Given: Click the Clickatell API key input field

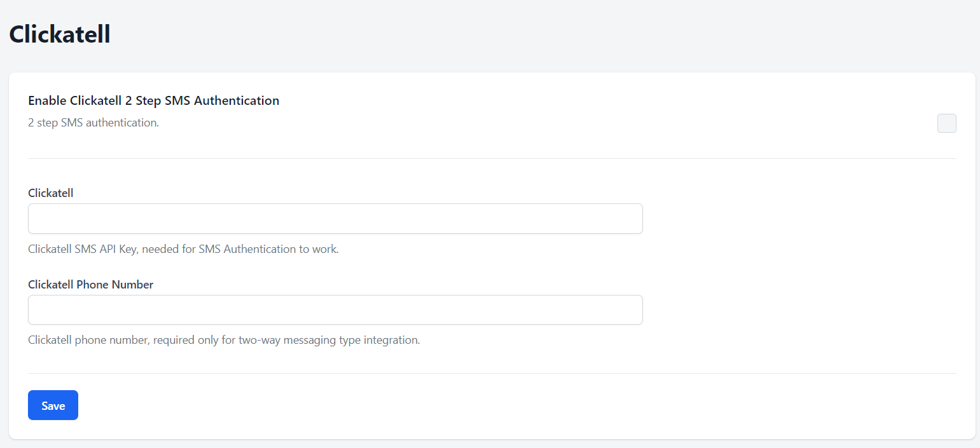Looking at the screenshot, I should (x=335, y=219).
